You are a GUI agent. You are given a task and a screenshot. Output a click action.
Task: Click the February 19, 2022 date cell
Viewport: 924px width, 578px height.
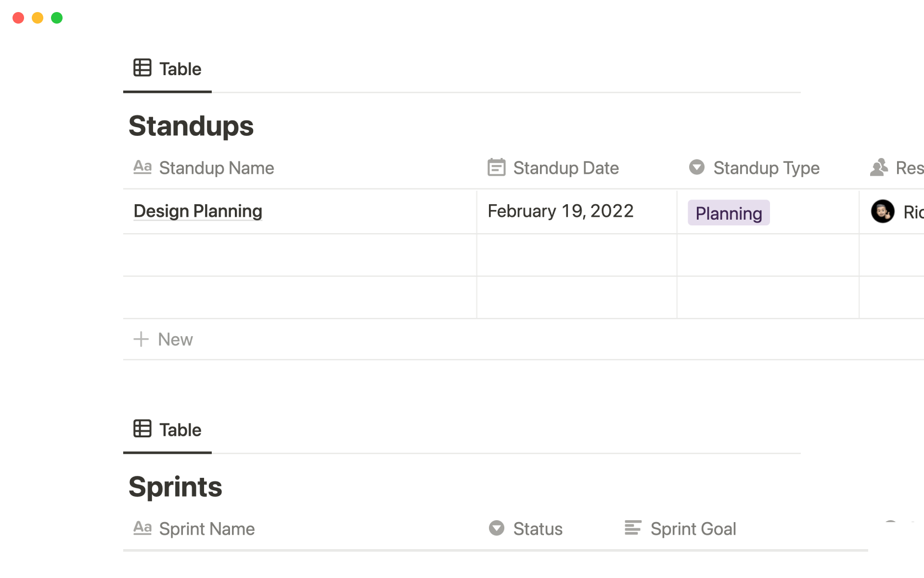point(561,211)
